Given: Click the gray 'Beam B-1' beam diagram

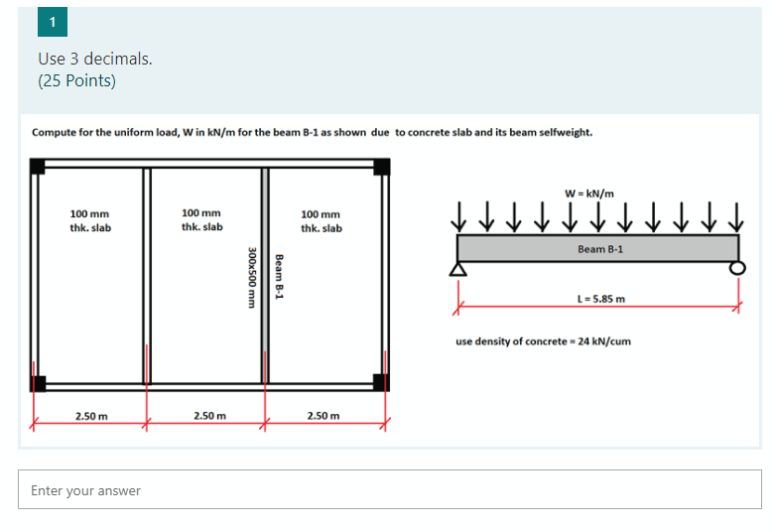Looking at the screenshot, I should 597,248.
